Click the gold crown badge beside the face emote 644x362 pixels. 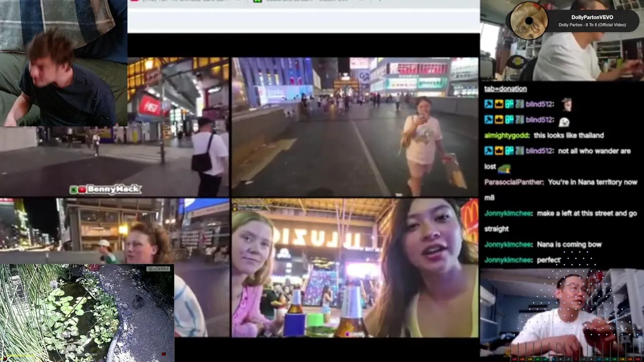[x=499, y=104]
